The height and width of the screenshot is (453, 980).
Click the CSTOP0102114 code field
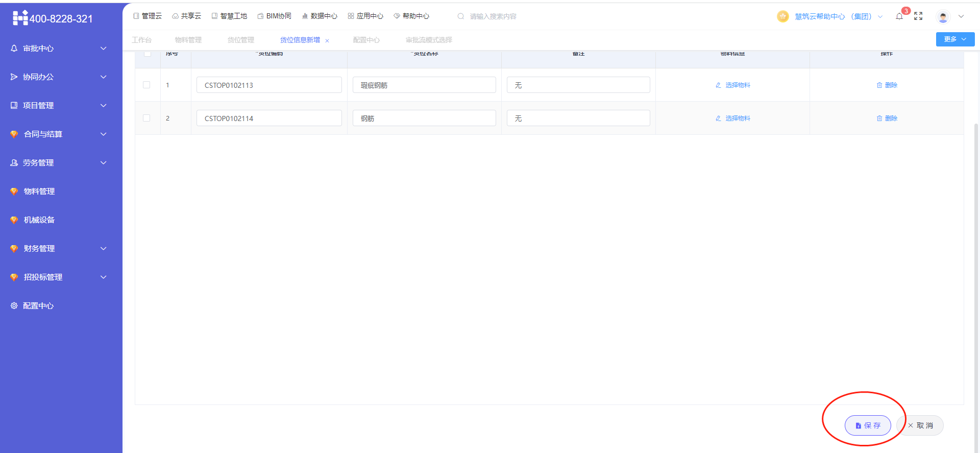pyautogui.click(x=269, y=118)
